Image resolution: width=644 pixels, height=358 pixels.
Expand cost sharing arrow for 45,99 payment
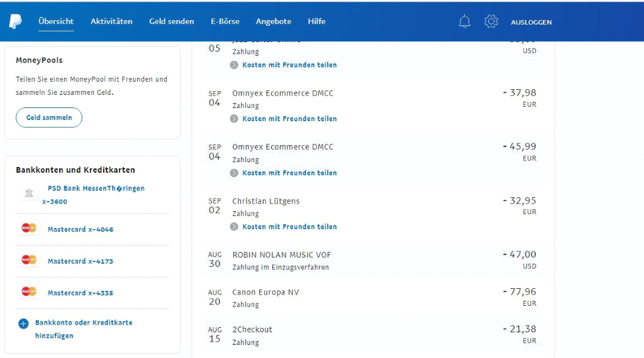coord(234,173)
